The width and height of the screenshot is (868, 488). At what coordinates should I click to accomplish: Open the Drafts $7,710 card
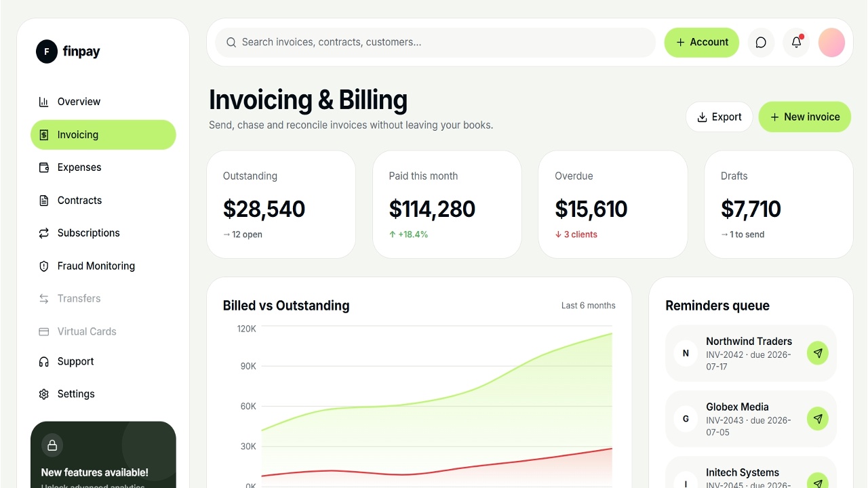point(778,205)
